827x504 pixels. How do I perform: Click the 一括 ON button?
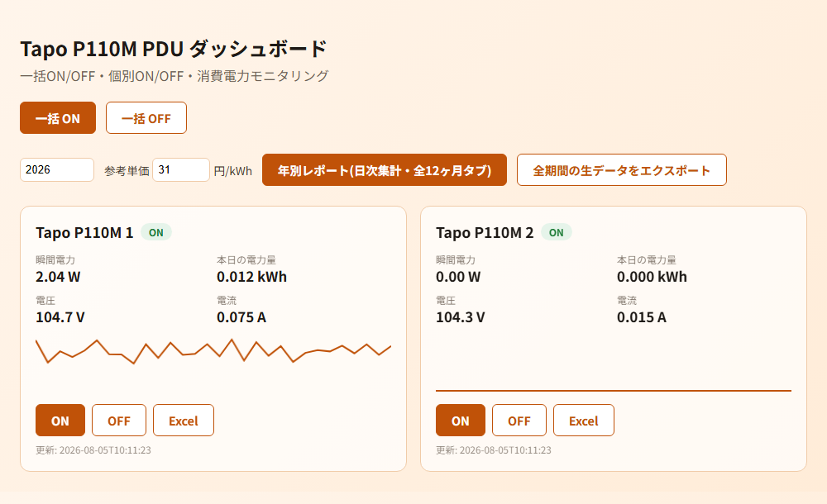58,117
